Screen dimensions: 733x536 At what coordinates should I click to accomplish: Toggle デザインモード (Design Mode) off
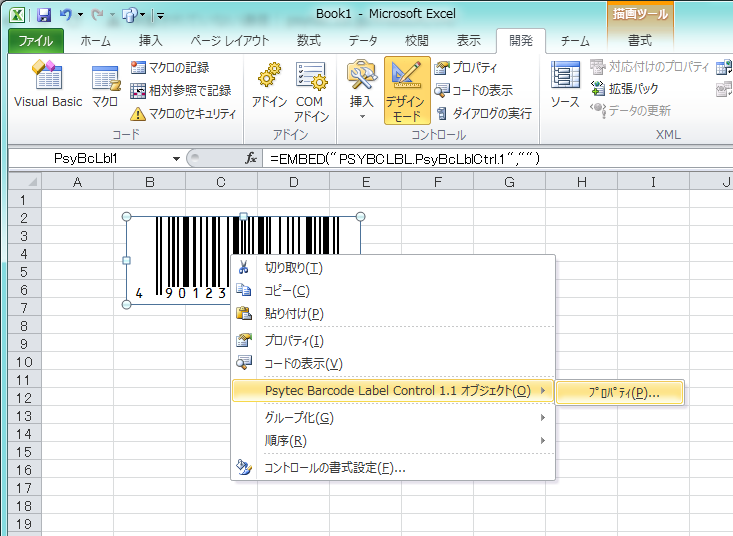[x=407, y=89]
